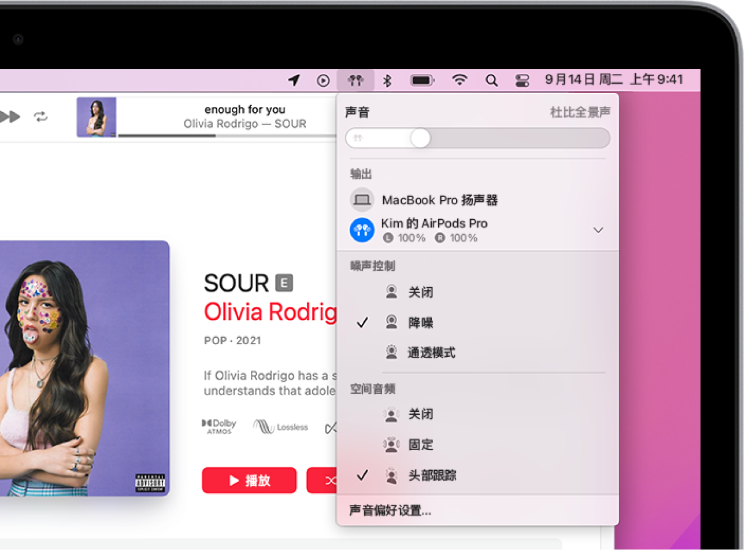Click the enough for you album thumbnail

pos(97,116)
